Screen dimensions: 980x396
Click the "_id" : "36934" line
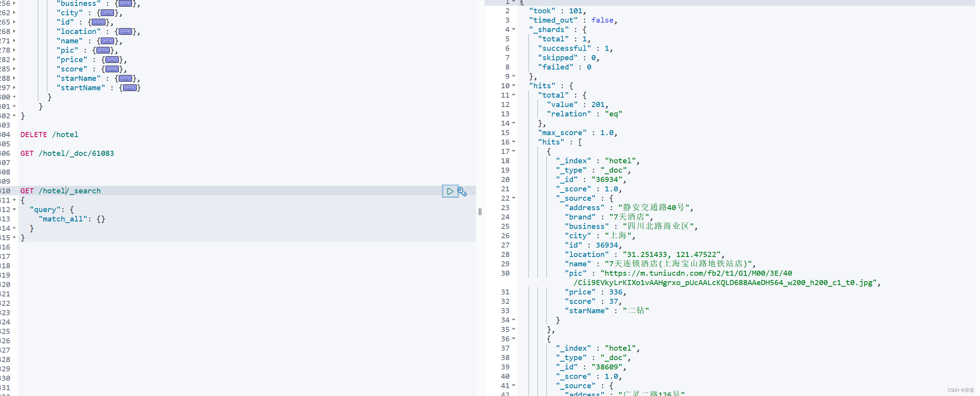591,180
